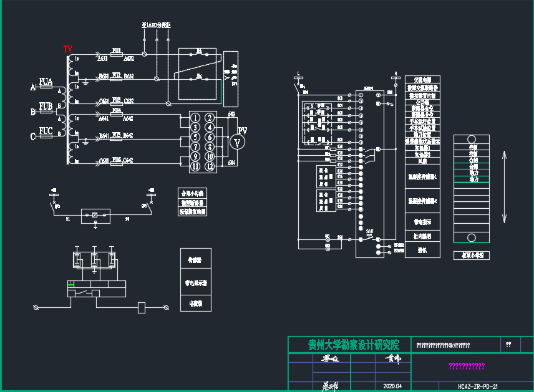The width and height of the screenshot is (534, 392).
Task: Click drawing number HCAZ-ZR-PD-21
Action: click(478, 386)
